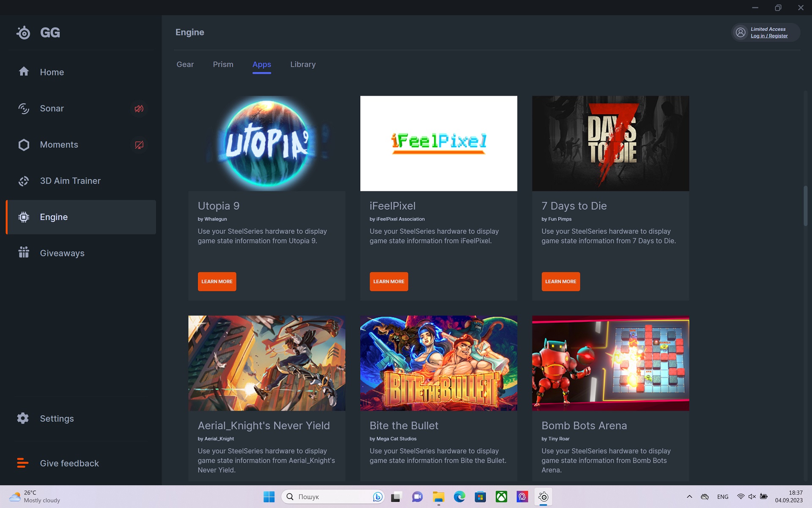Click the 7 Days to Die title
This screenshot has height=508, width=812.
pos(574,206)
